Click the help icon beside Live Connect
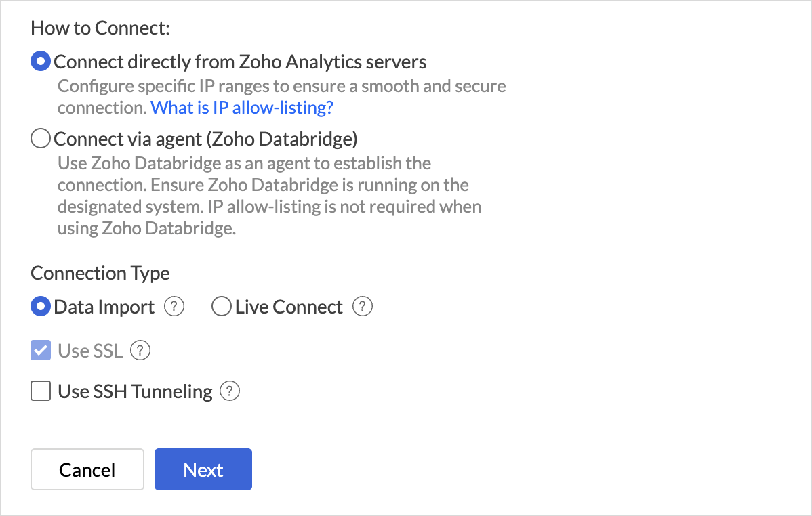This screenshot has height=516, width=812. [363, 307]
